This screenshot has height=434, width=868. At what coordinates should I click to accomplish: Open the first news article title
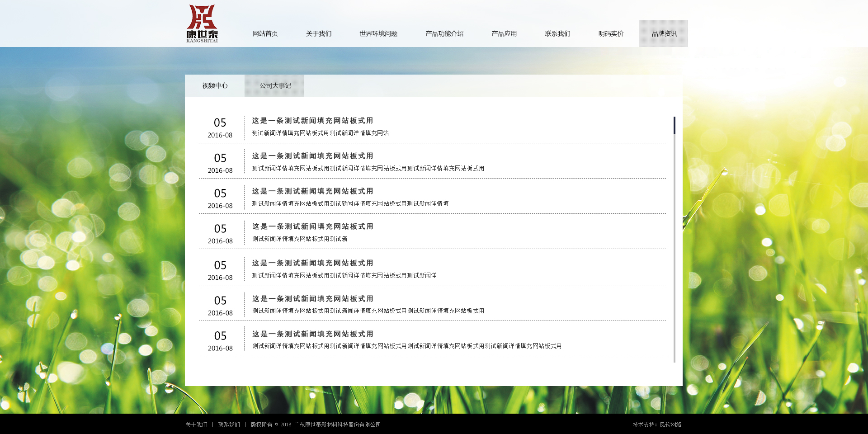312,121
